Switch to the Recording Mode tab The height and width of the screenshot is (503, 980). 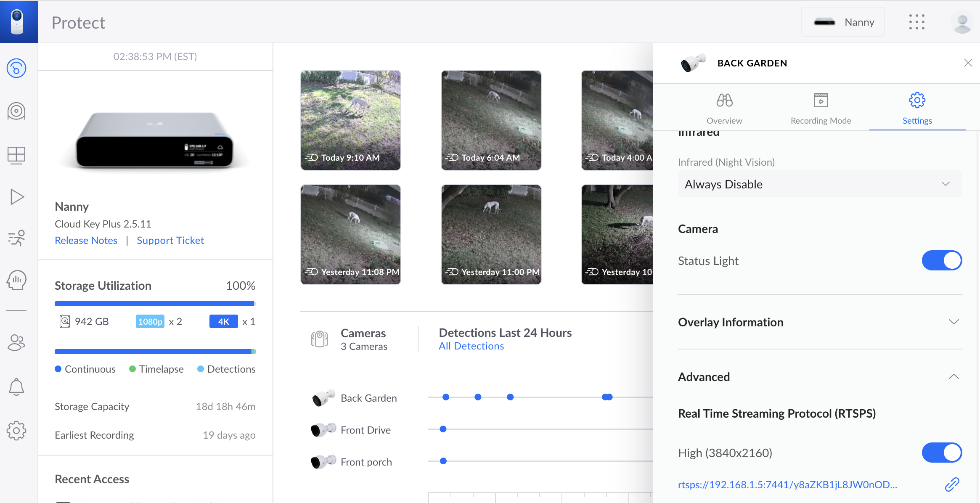click(x=821, y=109)
